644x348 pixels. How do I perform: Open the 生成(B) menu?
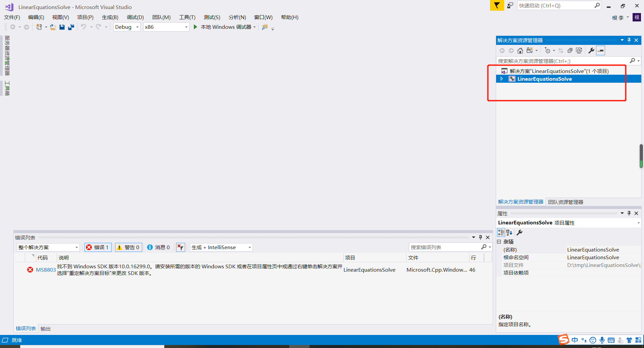coord(110,17)
